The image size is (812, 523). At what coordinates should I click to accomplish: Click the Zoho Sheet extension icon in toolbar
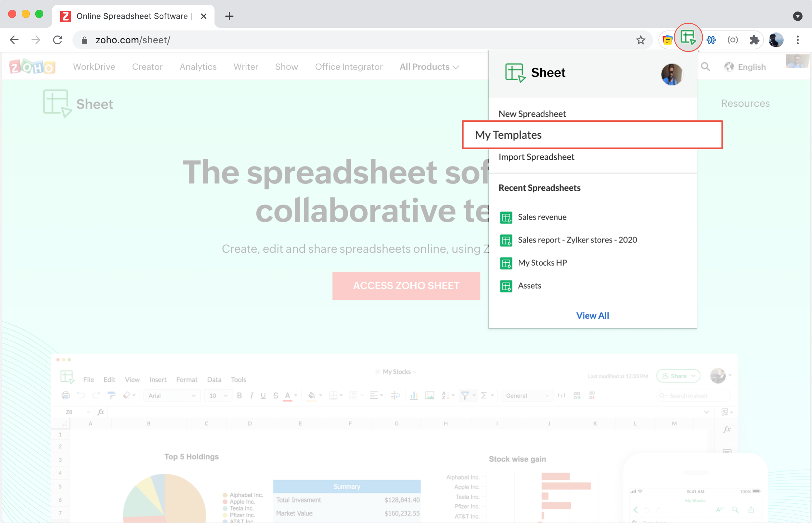(x=688, y=38)
